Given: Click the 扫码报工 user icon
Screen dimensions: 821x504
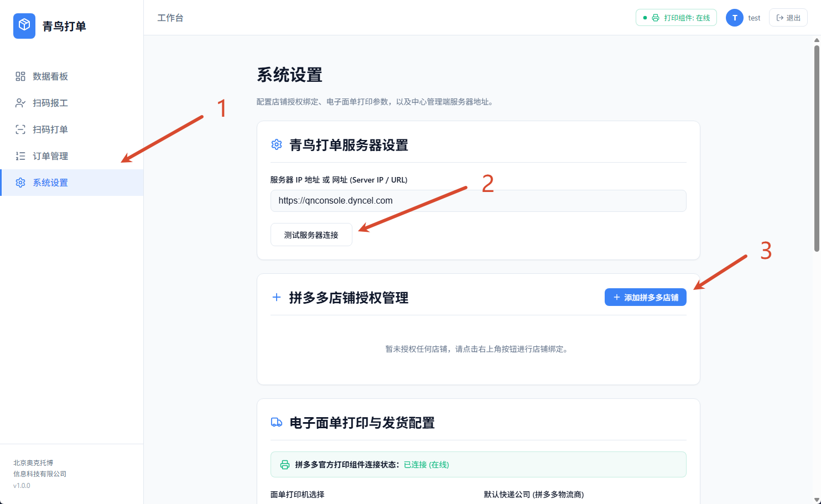Looking at the screenshot, I should [x=20, y=103].
